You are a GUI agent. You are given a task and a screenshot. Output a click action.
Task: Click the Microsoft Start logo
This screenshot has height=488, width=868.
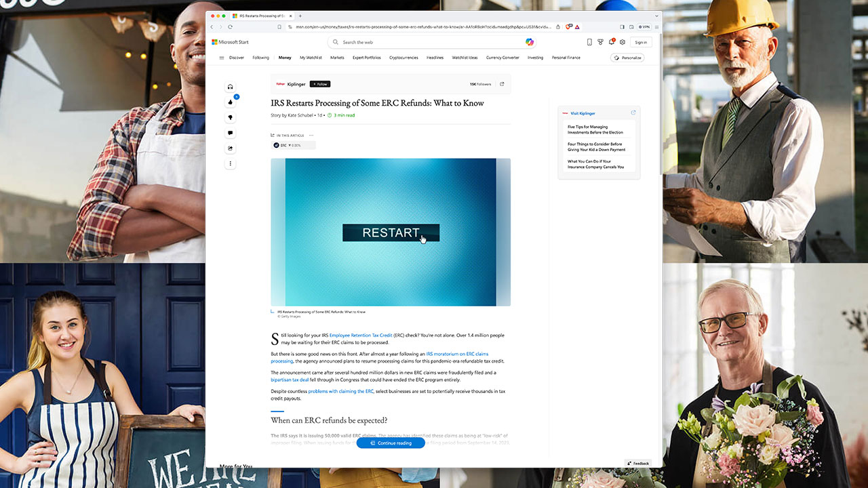[230, 42]
